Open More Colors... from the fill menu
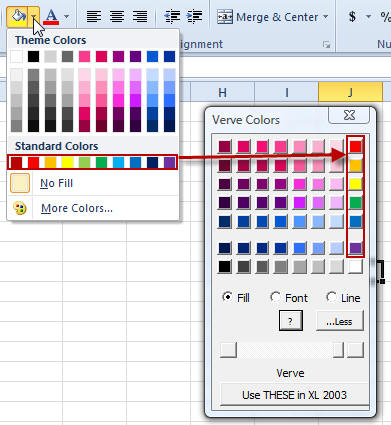Screen dimensions: 391x425 point(93,208)
